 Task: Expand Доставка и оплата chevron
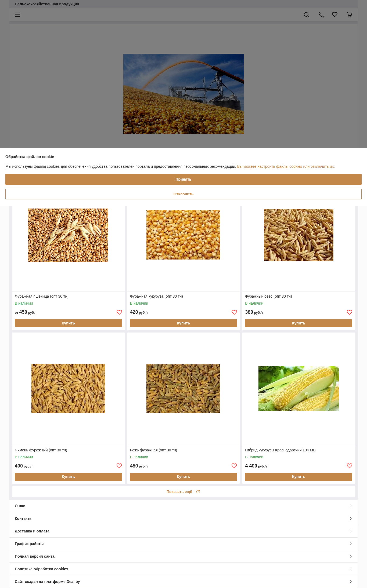[x=351, y=531]
